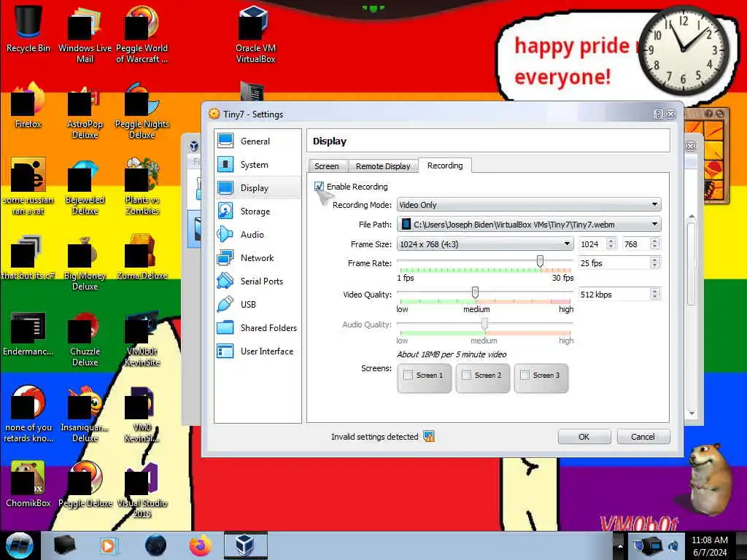
Task: Open Audio settings category
Action: click(x=258, y=234)
